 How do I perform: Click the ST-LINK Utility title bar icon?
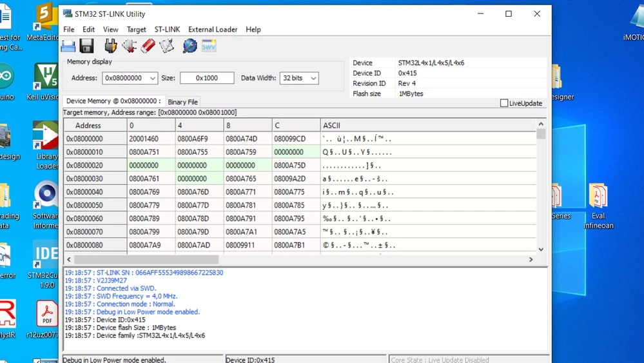click(x=67, y=14)
